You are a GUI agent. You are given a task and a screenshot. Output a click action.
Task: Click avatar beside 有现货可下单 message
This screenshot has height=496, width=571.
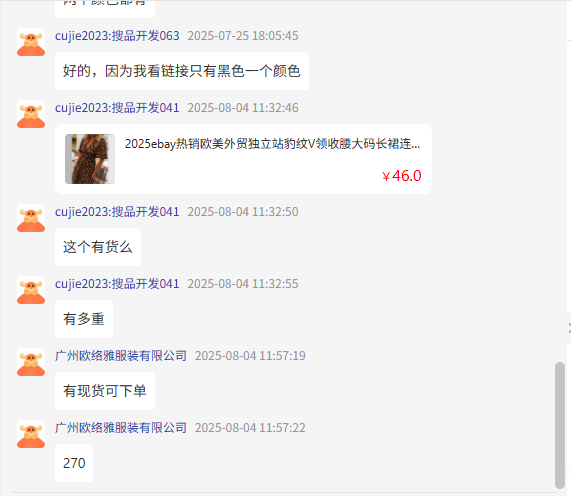(x=31, y=362)
